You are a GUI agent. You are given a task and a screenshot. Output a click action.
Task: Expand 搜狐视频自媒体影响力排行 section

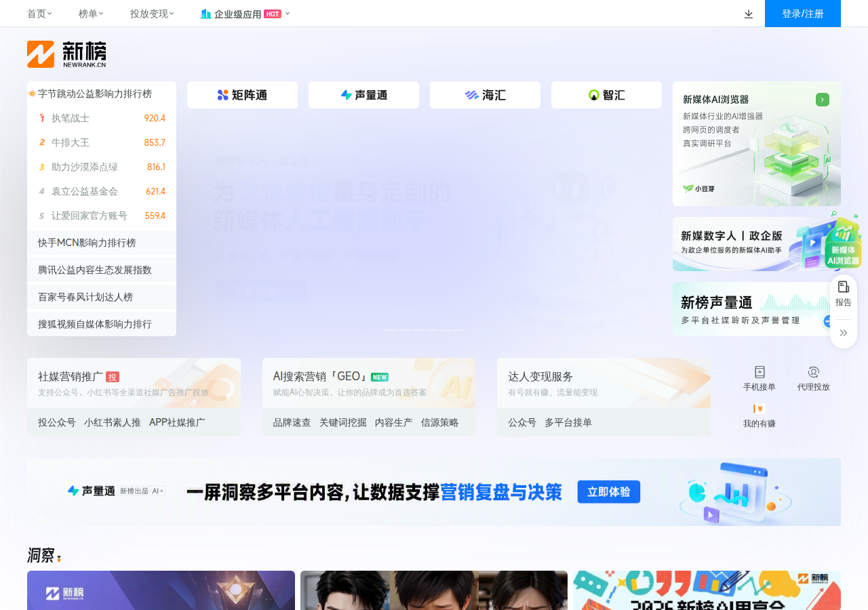(x=102, y=324)
